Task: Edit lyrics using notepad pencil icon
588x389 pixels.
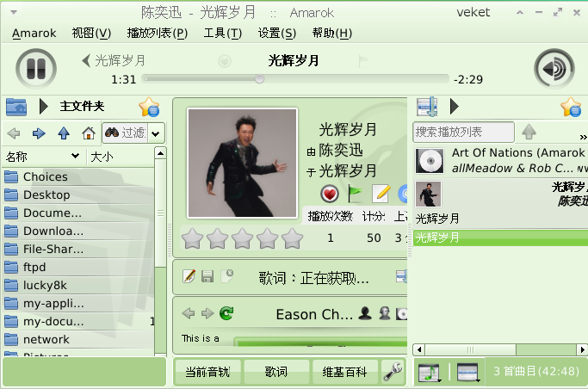Action: [x=189, y=276]
